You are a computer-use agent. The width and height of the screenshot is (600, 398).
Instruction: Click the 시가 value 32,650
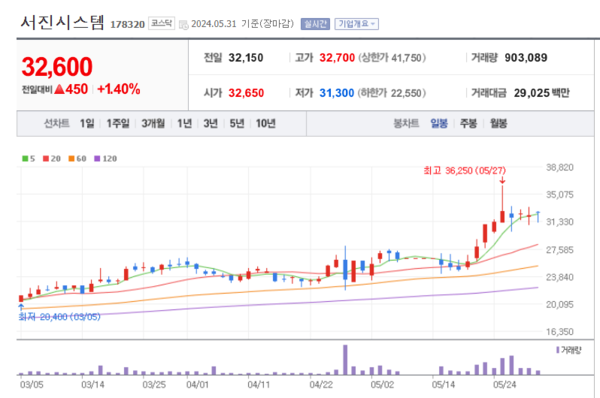pos(246,93)
